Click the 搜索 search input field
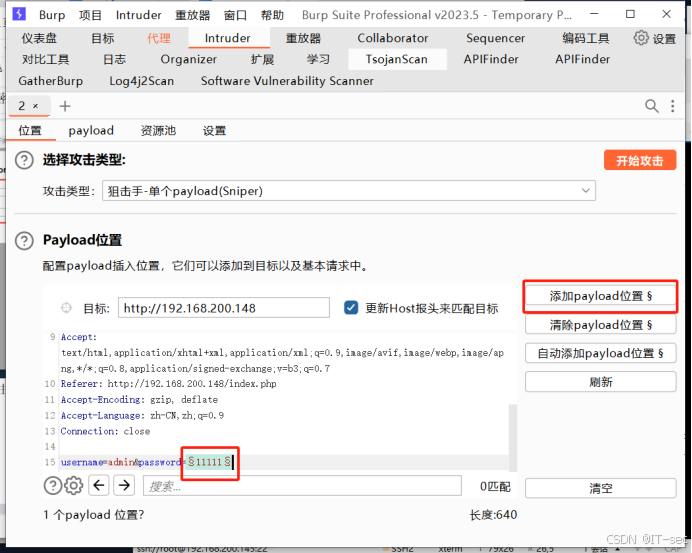This screenshot has height=553, width=692. [x=302, y=486]
